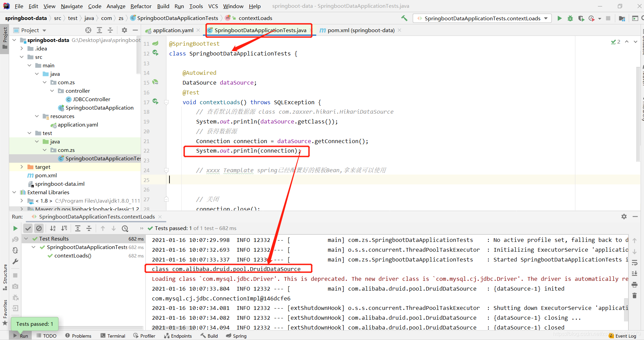This screenshot has height=340, width=644.
Task: Select pom.xml in the project tree
Action: click(x=46, y=175)
